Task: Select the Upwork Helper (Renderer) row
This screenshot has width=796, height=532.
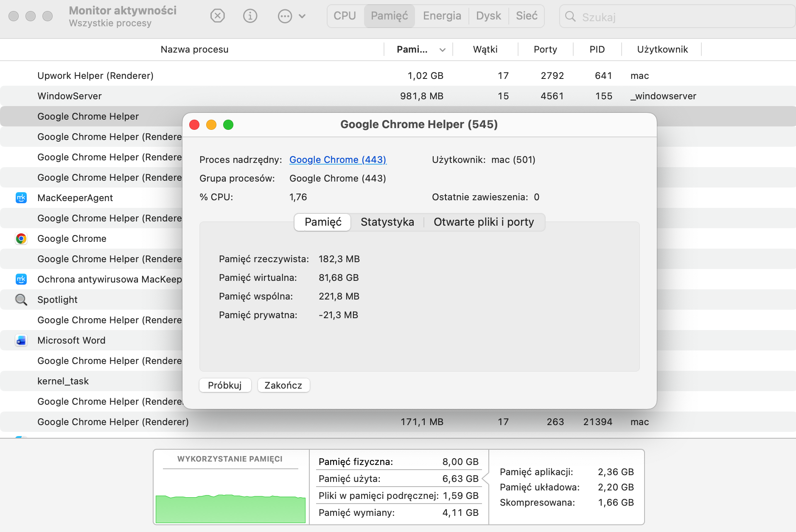Action: click(398, 76)
